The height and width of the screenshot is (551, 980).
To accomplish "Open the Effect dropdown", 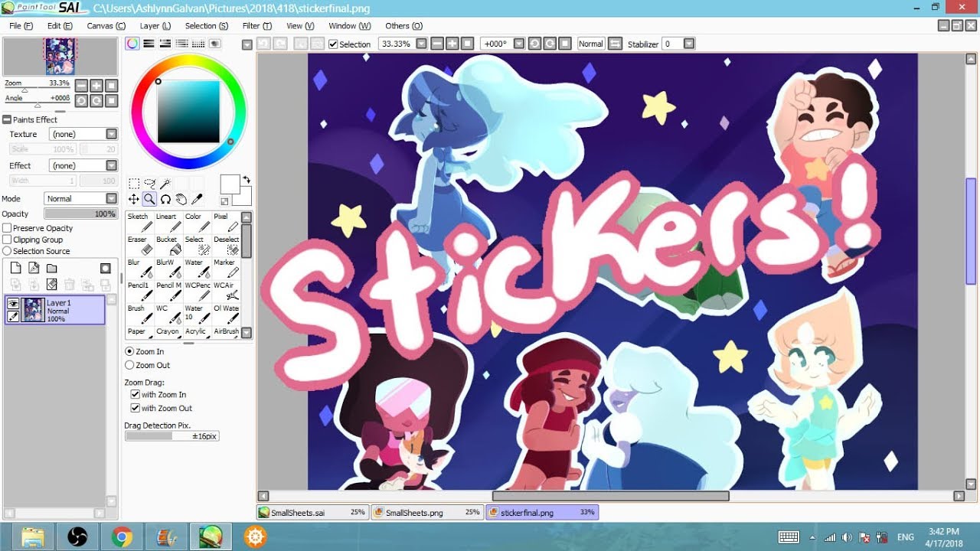I will 83,165.
